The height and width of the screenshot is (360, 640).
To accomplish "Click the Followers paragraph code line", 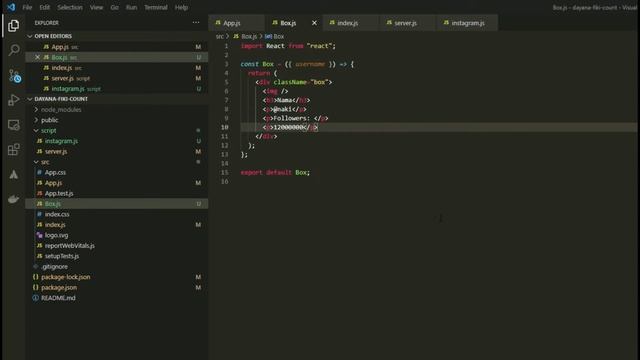I will coord(296,118).
